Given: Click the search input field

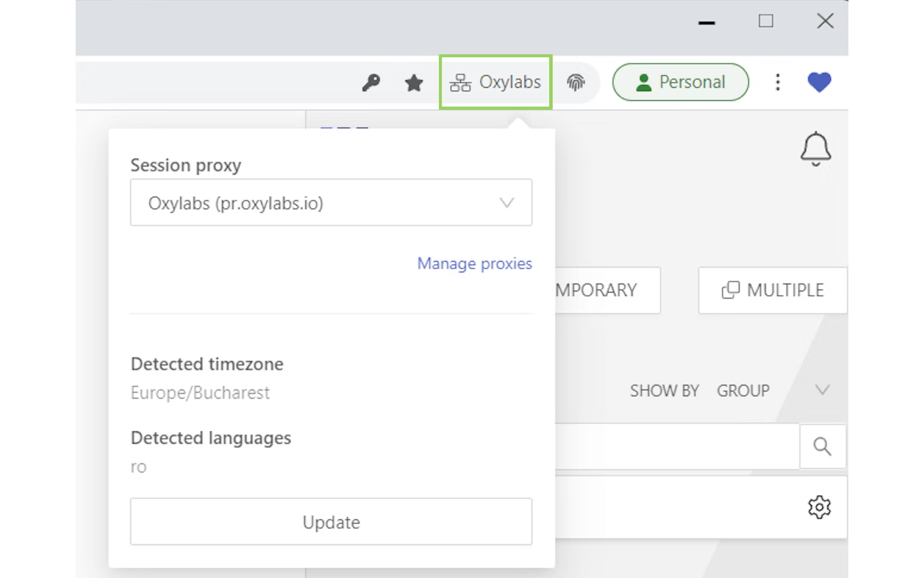Looking at the screenshot, I should pos(677,446).
